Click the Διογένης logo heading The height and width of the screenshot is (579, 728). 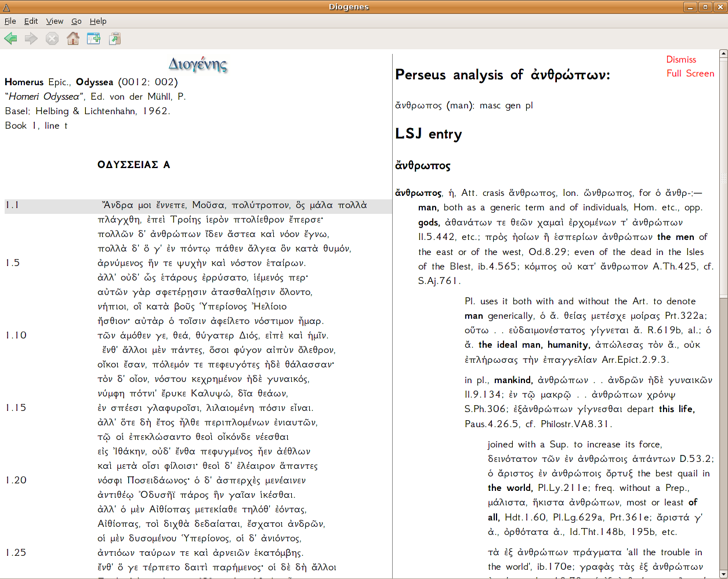(198, 64)
